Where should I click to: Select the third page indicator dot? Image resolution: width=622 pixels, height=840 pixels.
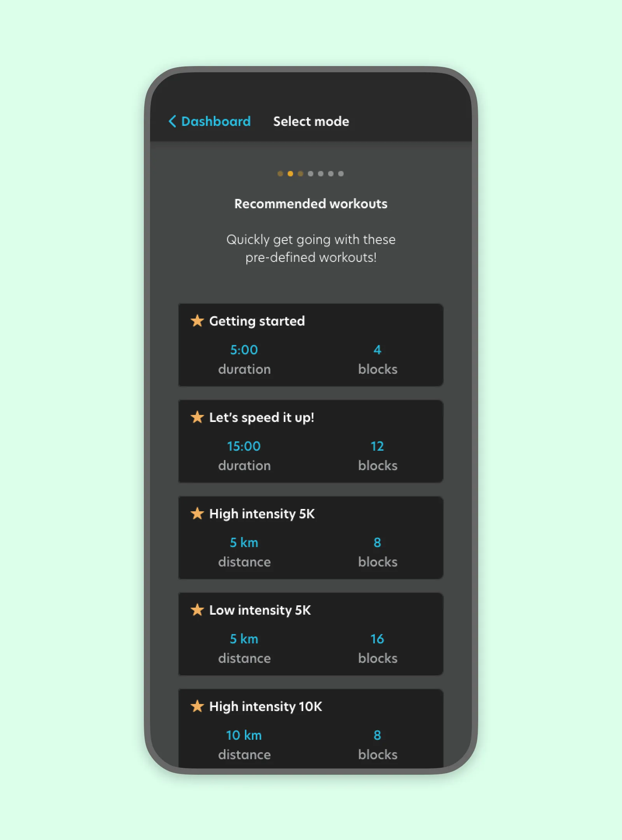(x=301, y=174)
